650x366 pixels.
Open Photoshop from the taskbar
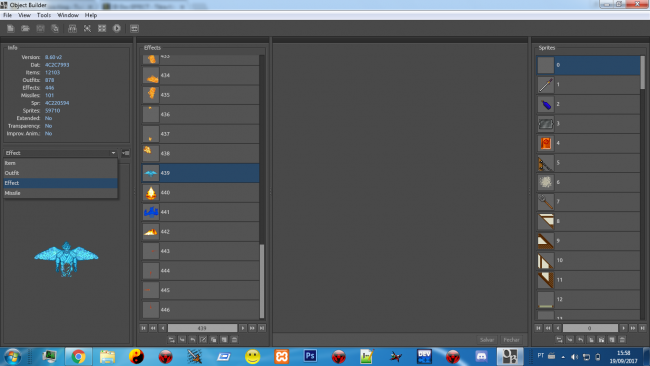point(310,356)
